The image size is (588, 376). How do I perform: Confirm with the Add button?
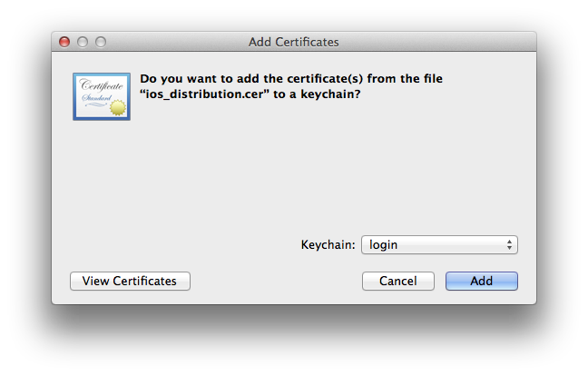coord(481,281)
